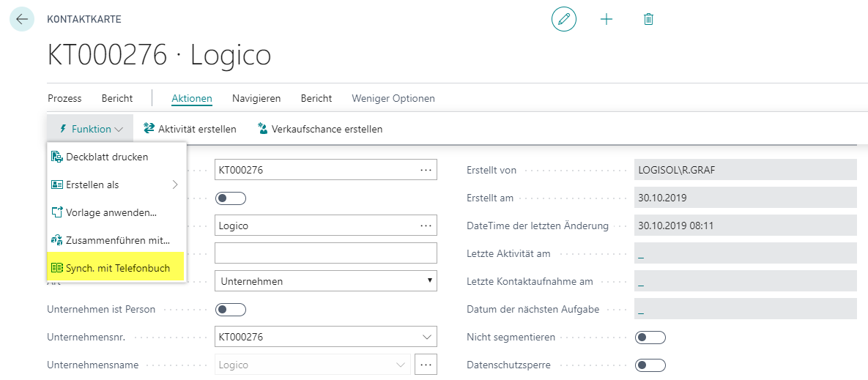Go back with the arrow button
Viewport: 868px width, 380px height.
(21, 19)
